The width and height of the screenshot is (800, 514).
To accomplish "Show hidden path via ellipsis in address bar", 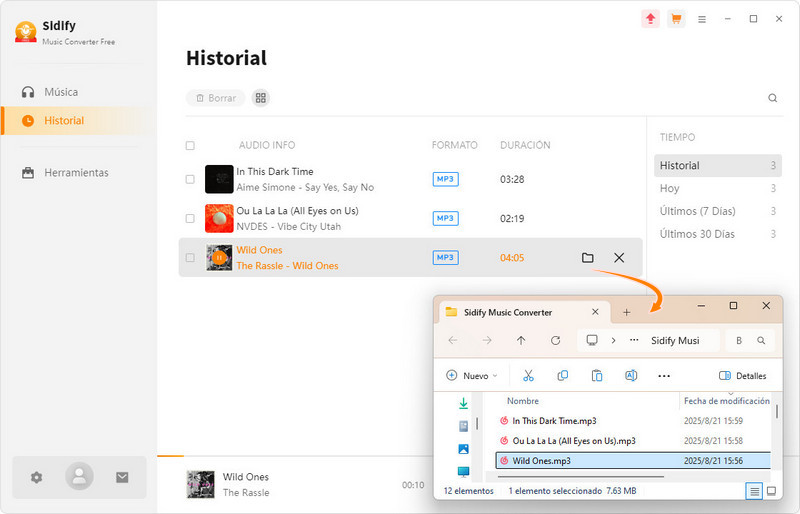I will (634, 340).
